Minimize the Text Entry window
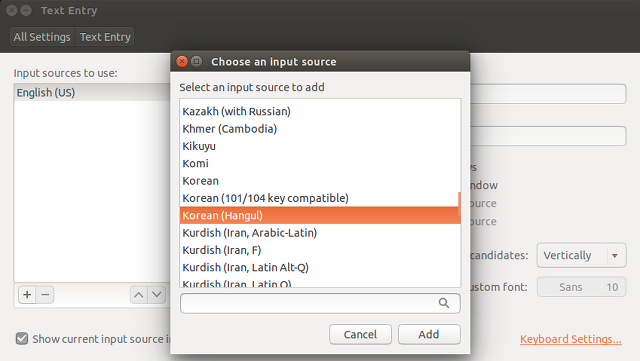Viewport: 640px width, 361px height. [26, 10]
